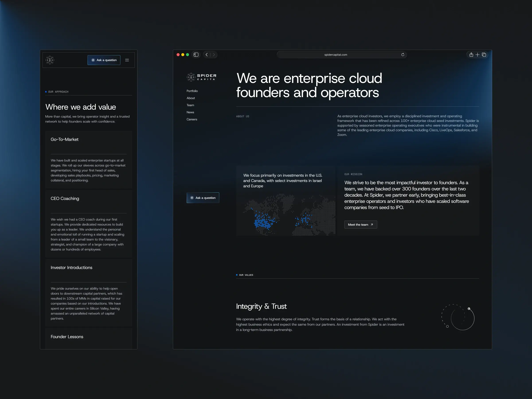Select the Founder Lessons card heading
The width and height of the screenshot is (532, 399).
click(x=67, y=337)
